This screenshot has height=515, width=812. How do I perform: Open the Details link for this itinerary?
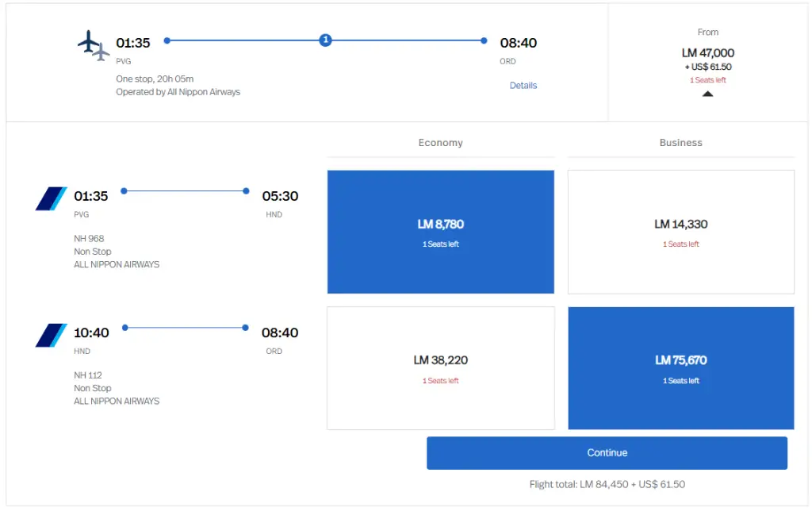pyautogui.click(x=523, y=85)
